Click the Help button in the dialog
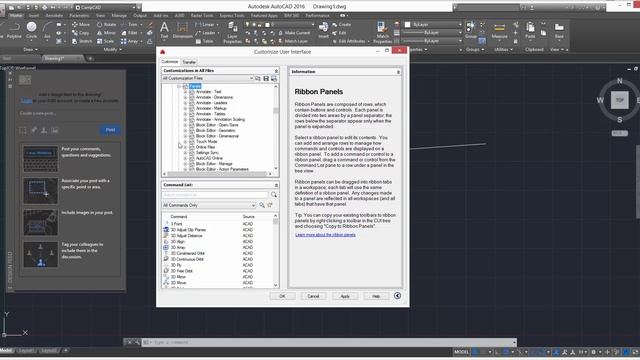 click(376, 296)
